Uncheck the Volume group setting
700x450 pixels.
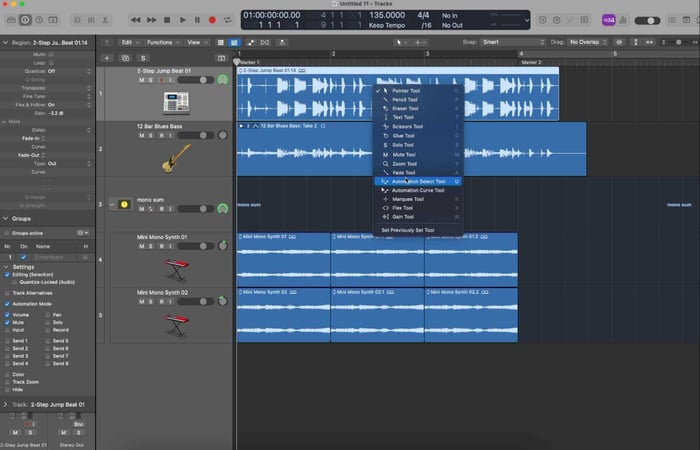[7, 315]
